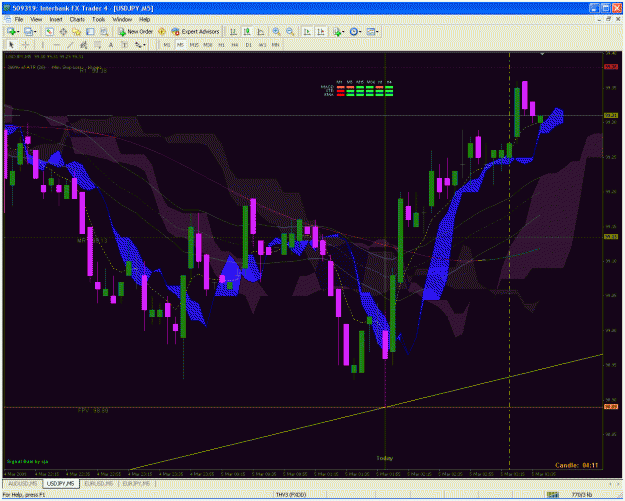
Task: Open the Charts menu
Action: tap(77, 19)
